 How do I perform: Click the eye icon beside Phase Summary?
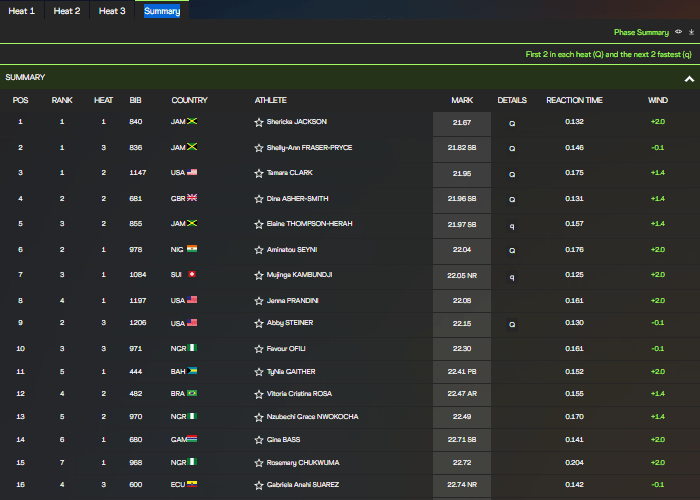[679, 32]
